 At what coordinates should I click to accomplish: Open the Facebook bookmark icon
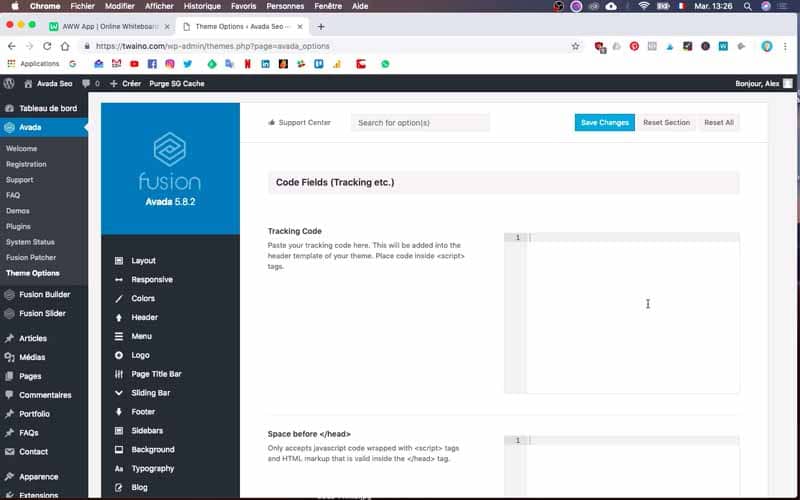(x=152, y=64)
